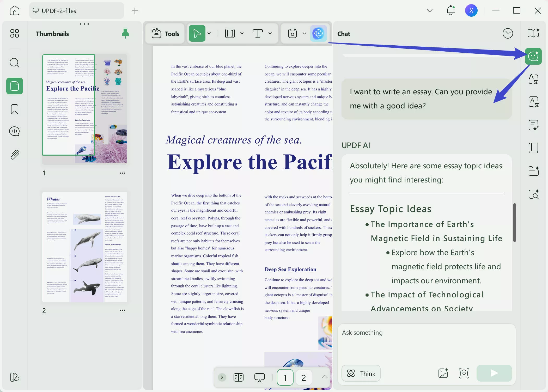
Task: Open the comments panel in sidebar
Action: [14, 131]
